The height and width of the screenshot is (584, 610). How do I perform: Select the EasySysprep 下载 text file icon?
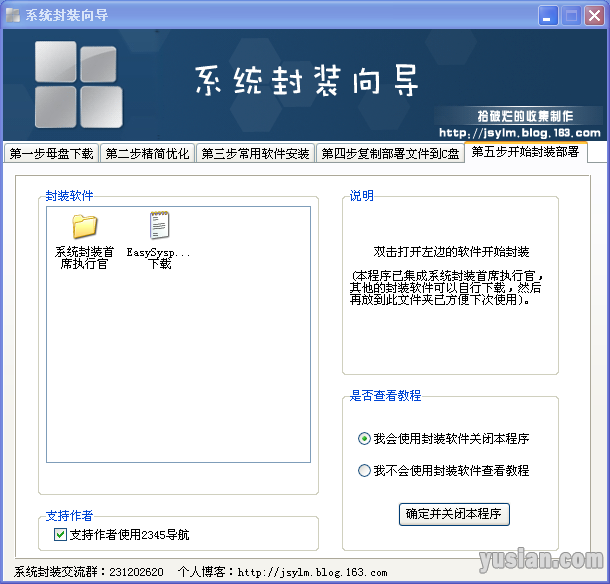coord(158,227)
